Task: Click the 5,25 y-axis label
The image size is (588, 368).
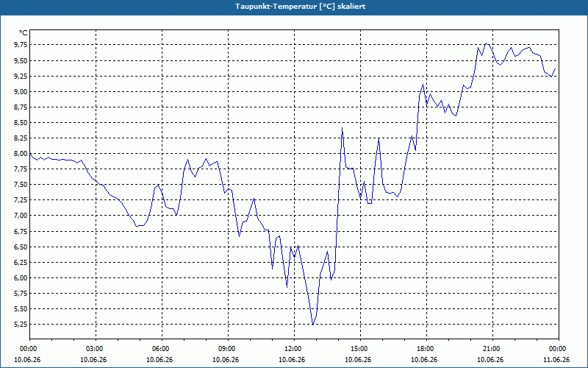Action: pyautogui.click(x=20, y=325)
